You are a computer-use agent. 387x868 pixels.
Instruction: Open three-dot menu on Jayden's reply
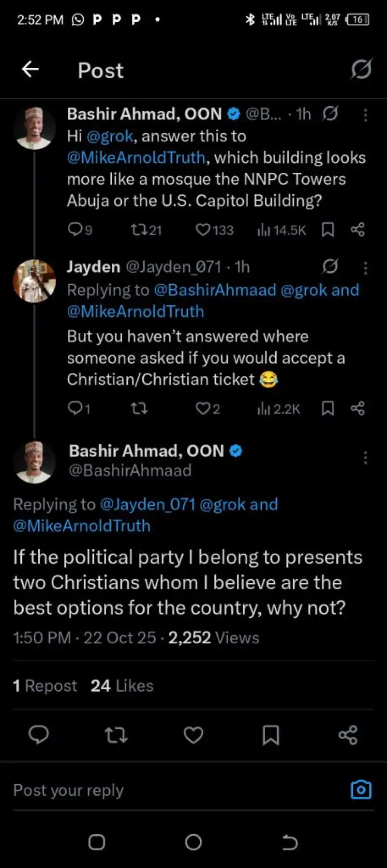[365, 268]
